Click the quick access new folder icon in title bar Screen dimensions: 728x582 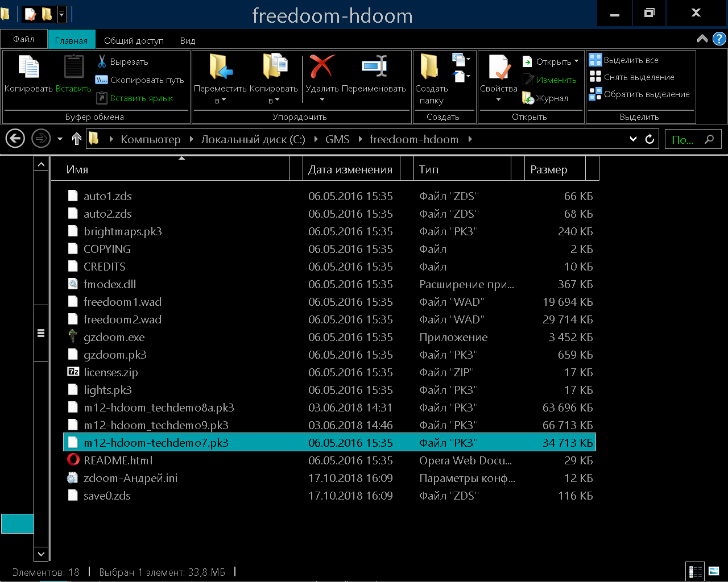coord(47,14)
